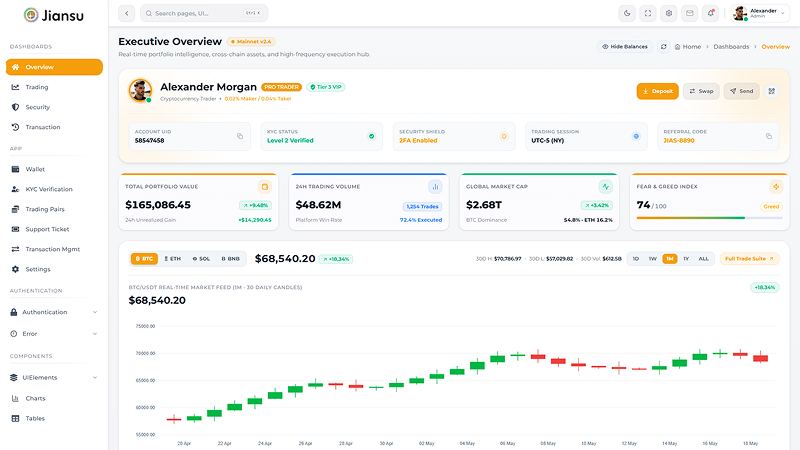Screen dimensions: 800x450
Task: Focus the search pages input field
Action: tap(204, 13)
